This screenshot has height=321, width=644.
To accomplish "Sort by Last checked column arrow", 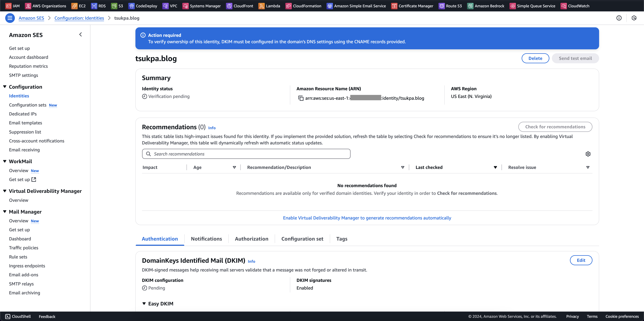I will pos(495,167).
